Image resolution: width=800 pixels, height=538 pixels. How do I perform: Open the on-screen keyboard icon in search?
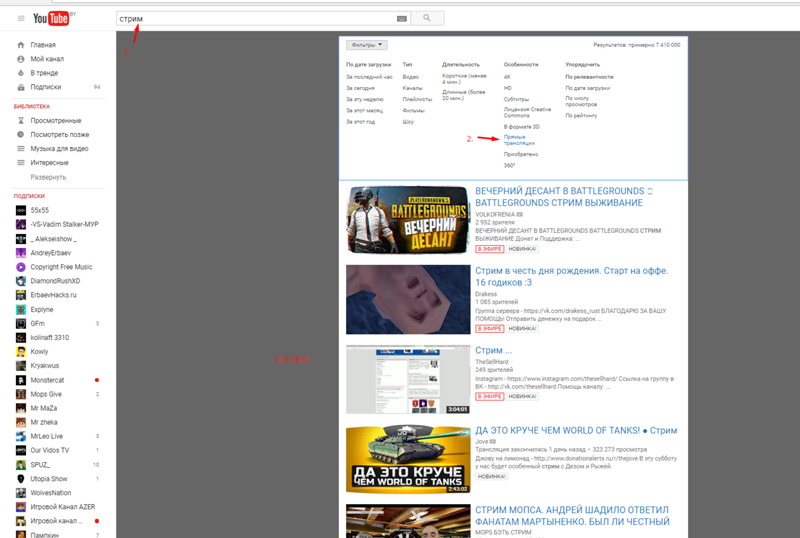(402, 18)
